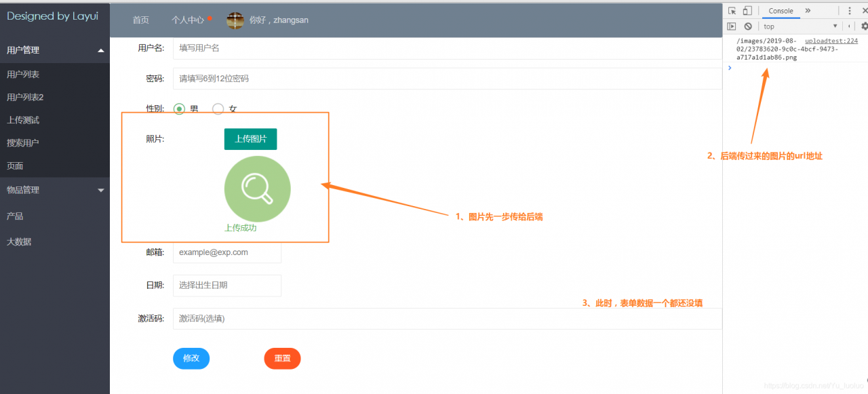Viewport: 868px width, 394px height.
Task: Show more DevTools tabs chevron
Action: coord(808,11)
